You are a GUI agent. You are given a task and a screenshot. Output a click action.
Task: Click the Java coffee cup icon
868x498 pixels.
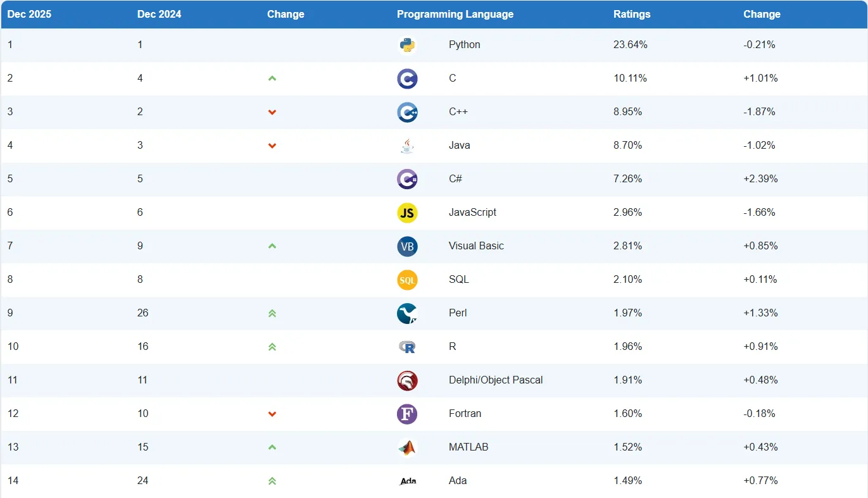[x=407, y=146]
